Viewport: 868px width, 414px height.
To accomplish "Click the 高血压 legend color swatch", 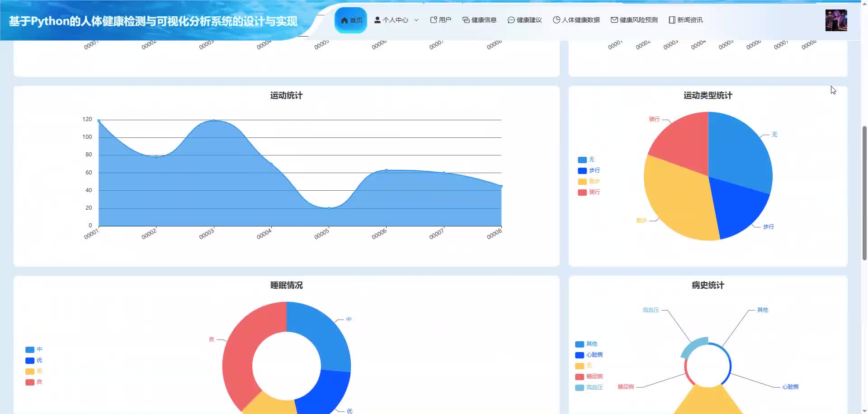I will (580, 387).
